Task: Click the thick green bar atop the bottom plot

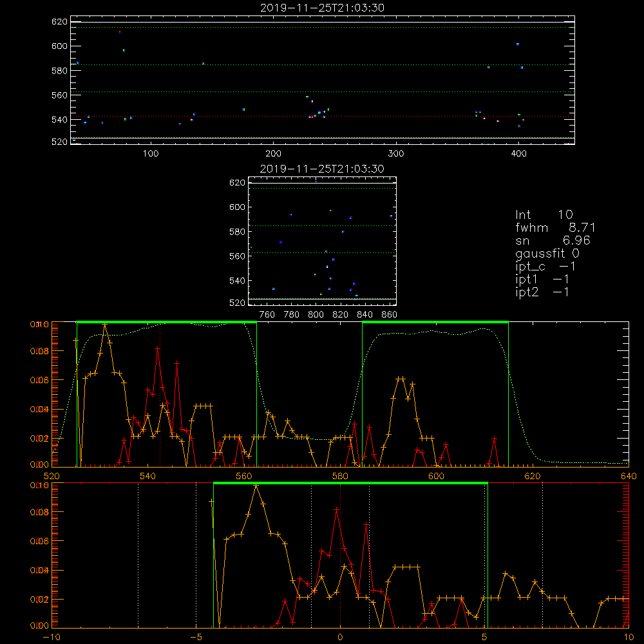Action: coord(350,483)
